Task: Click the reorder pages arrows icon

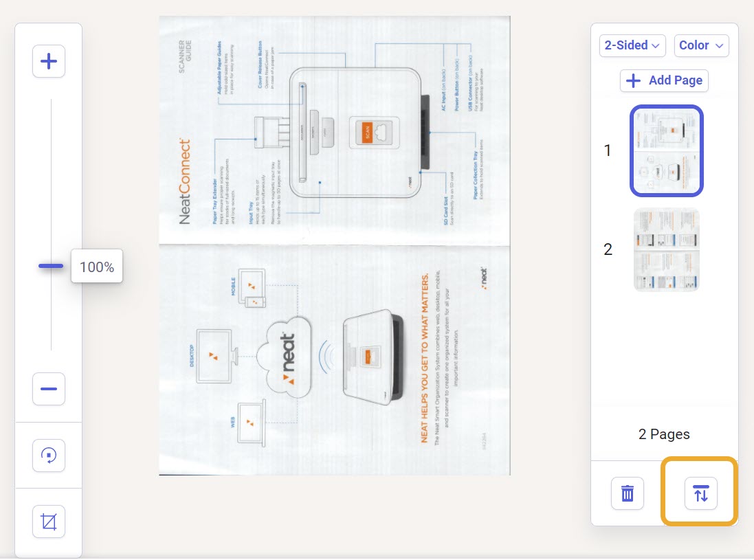Action: 700,493
